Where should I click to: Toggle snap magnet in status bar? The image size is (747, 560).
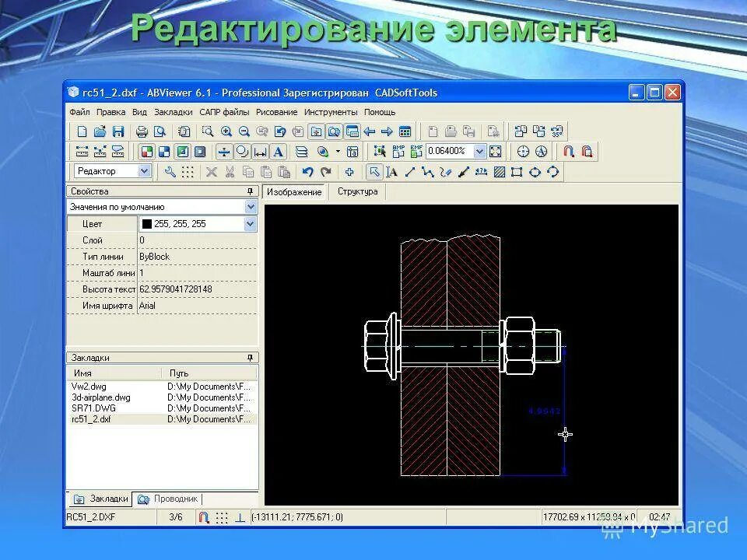(x=204, y=517)
